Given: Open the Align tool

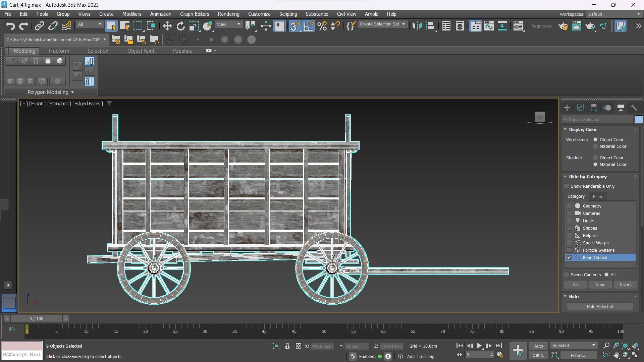Looking at the screenshot, I should click(x=430, y=26).
